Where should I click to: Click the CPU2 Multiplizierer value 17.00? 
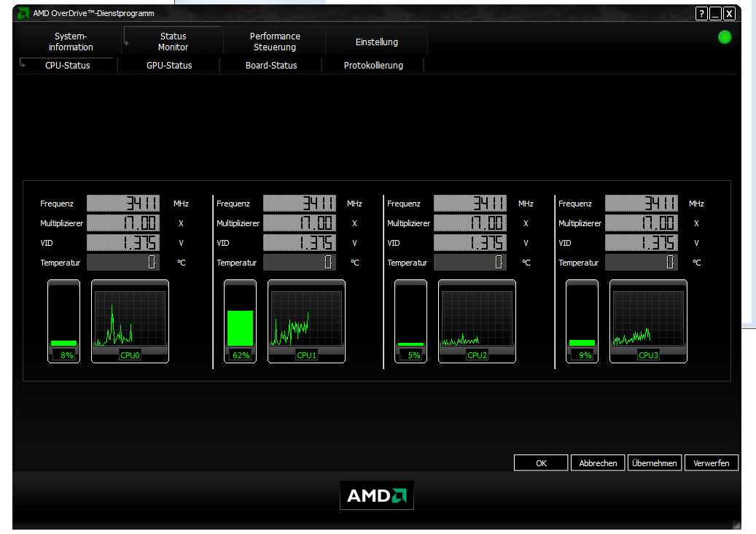point(470,222)
